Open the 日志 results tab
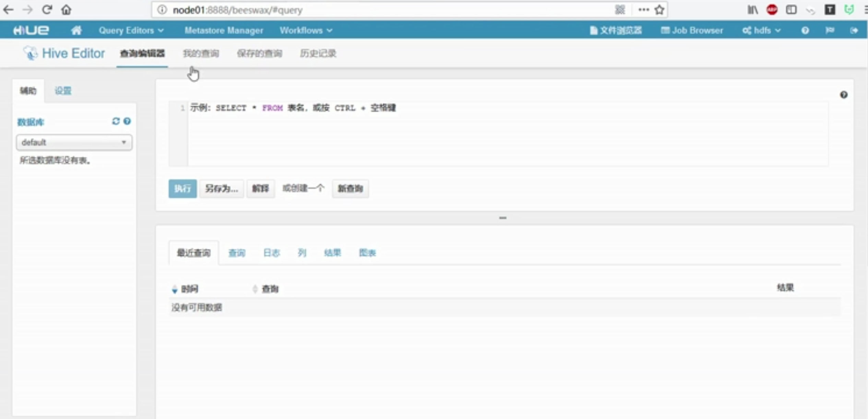The image size is (868, 419). [271, 253]
